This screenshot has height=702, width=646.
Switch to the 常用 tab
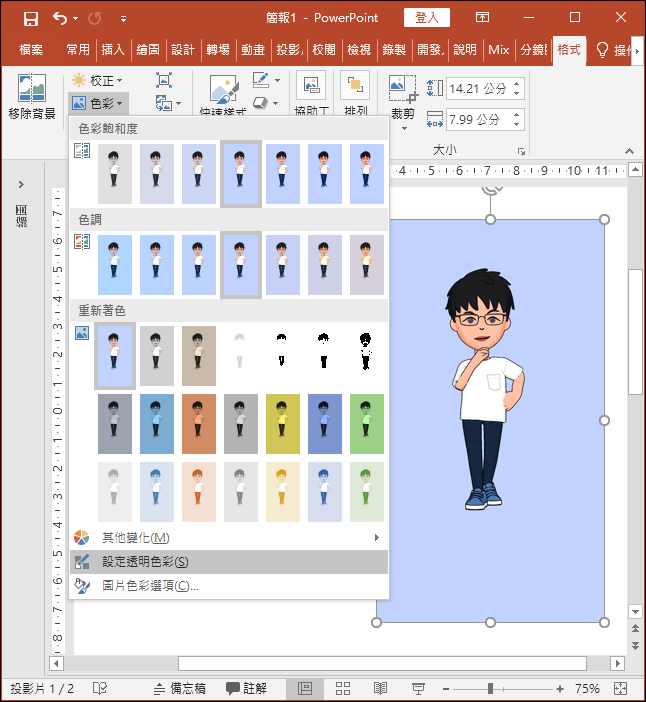coord(78,49)
